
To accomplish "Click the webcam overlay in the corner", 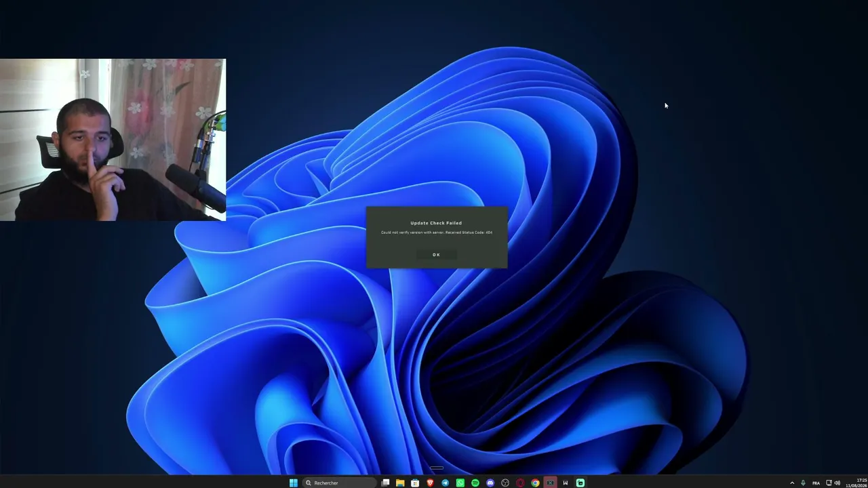I will click(113, 140).
